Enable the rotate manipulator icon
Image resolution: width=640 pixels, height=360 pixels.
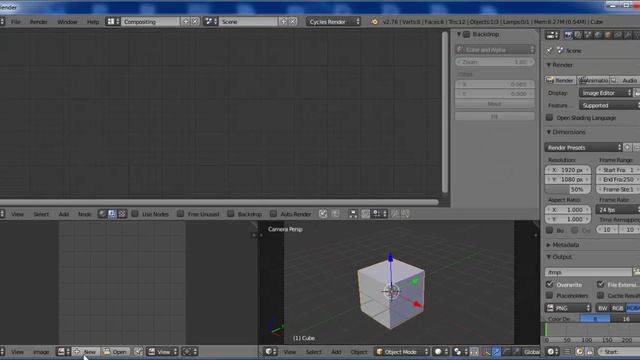(x=507, y=351)
